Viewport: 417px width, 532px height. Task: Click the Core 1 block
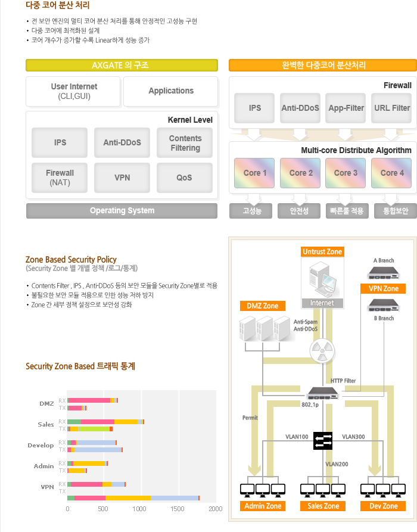point(254,173)
